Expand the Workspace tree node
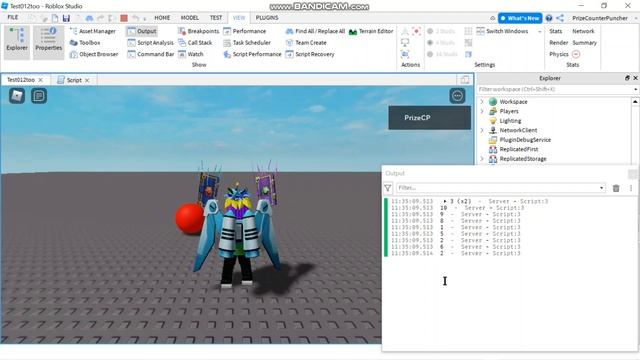Viewport: 640px width, 360px height. tap(482, 102)
